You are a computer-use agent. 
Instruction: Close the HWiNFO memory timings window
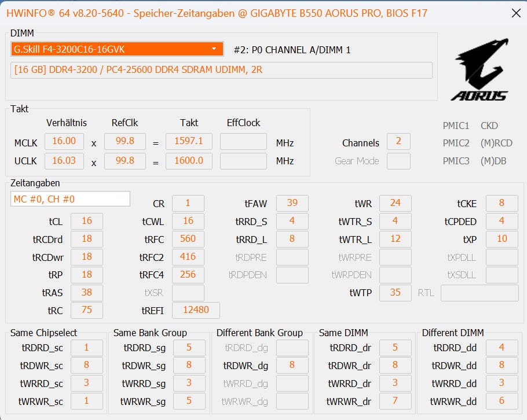pyautogui.click(x=516, y=13)
